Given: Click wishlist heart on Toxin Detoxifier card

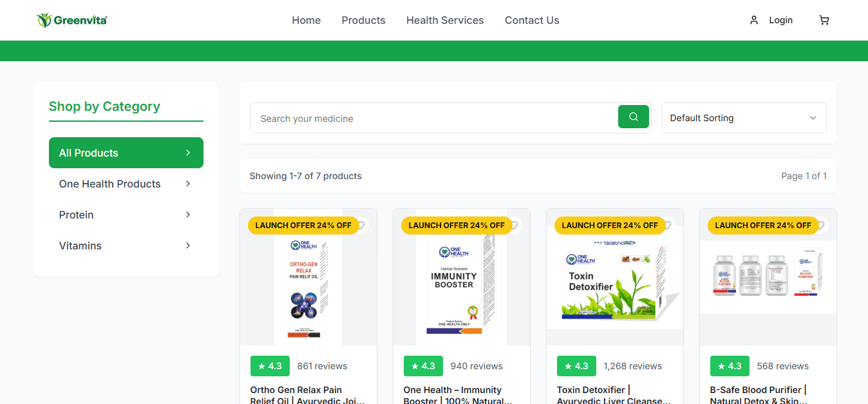Looking at the screenshot, I should point(668,225).
